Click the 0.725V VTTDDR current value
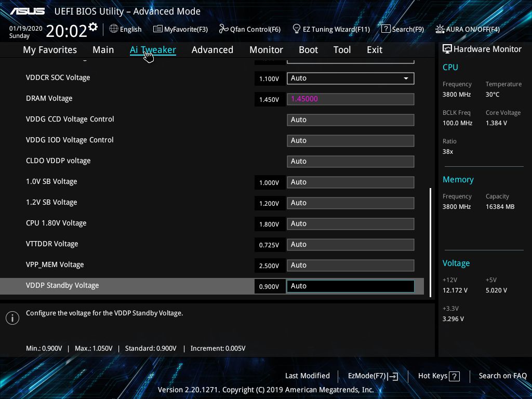 pos(270,245)
